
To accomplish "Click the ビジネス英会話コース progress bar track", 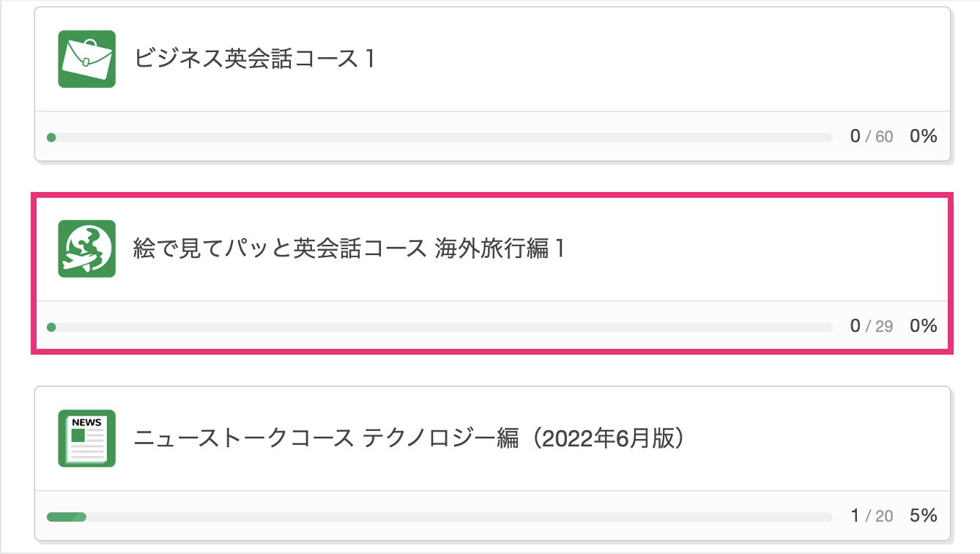I will click(439, 137).
